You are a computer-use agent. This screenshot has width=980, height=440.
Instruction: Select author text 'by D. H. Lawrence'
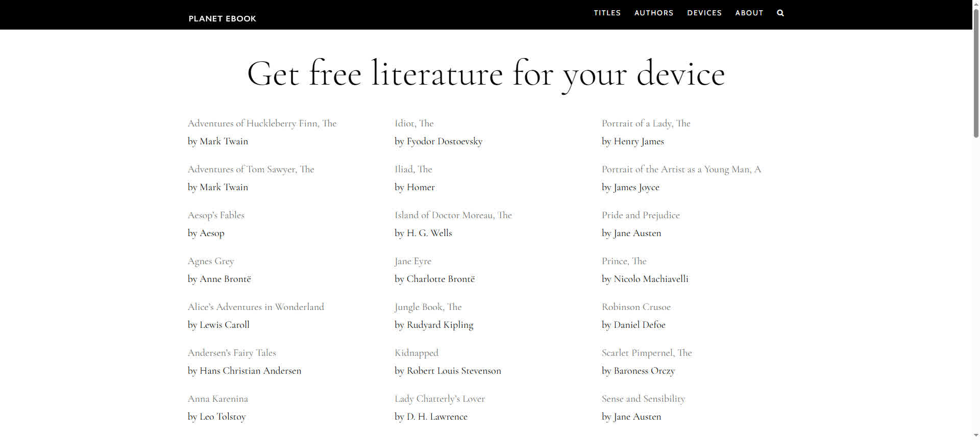[431, 417]
